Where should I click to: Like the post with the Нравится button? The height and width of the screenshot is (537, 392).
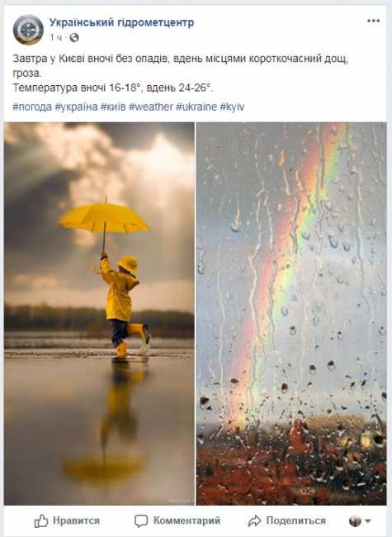(x=67, y=521)
